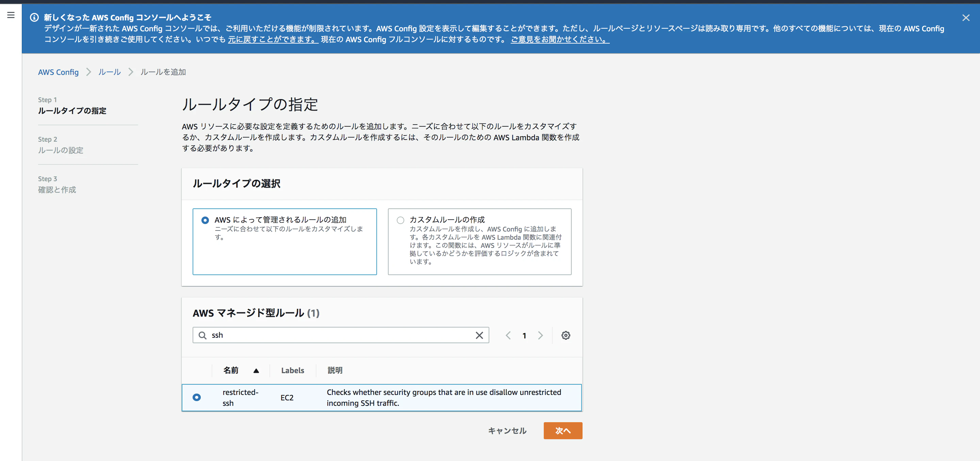This screenshot has height=461, width=980.
Task: Click the Labels column header
Action: coord(293,370)
